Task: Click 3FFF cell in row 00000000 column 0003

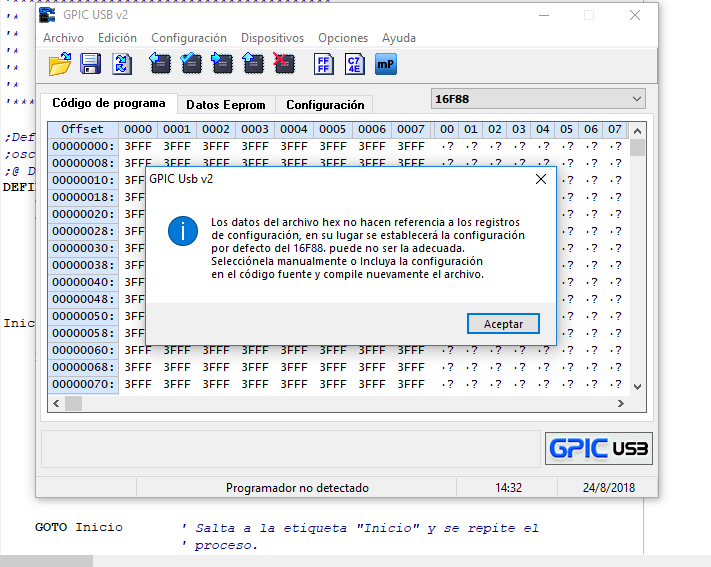Action: point(255,146)
